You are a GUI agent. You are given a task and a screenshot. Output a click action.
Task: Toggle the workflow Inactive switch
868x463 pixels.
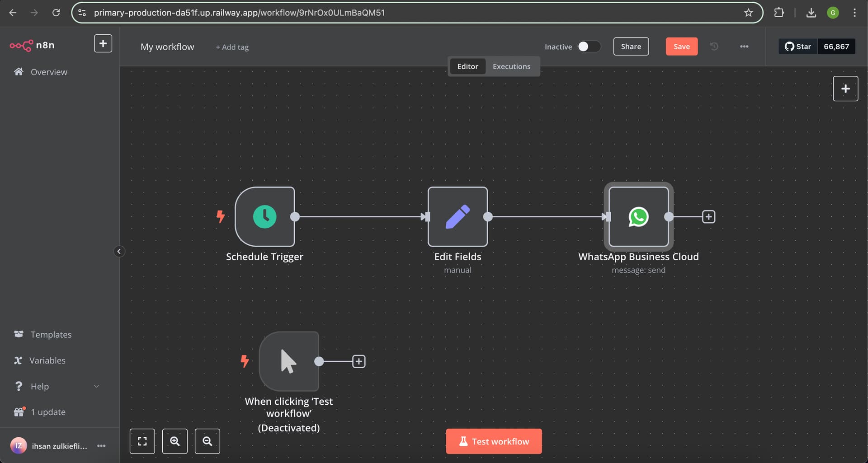click(589, 47)
